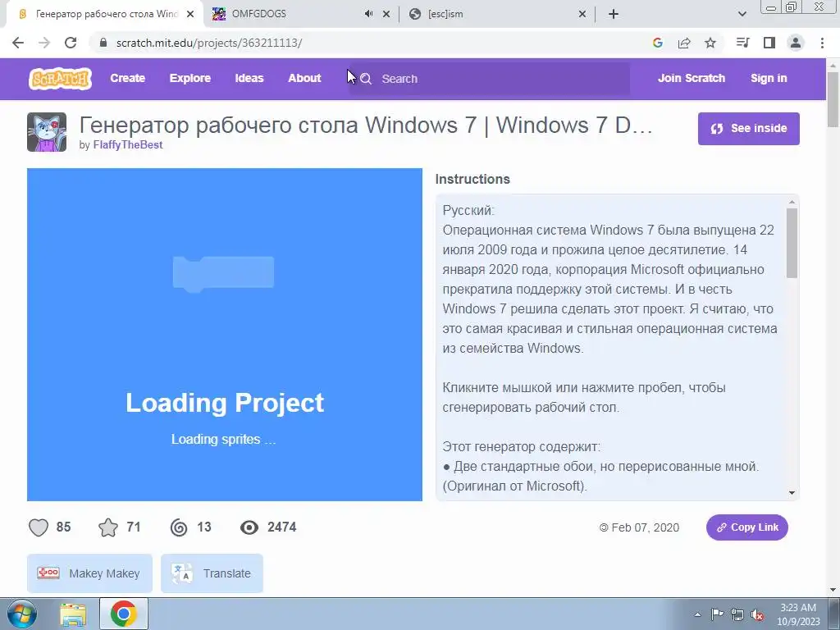Bookmark this page with the star icon
The image size is (840, 630).
click(x=710, y=43)
